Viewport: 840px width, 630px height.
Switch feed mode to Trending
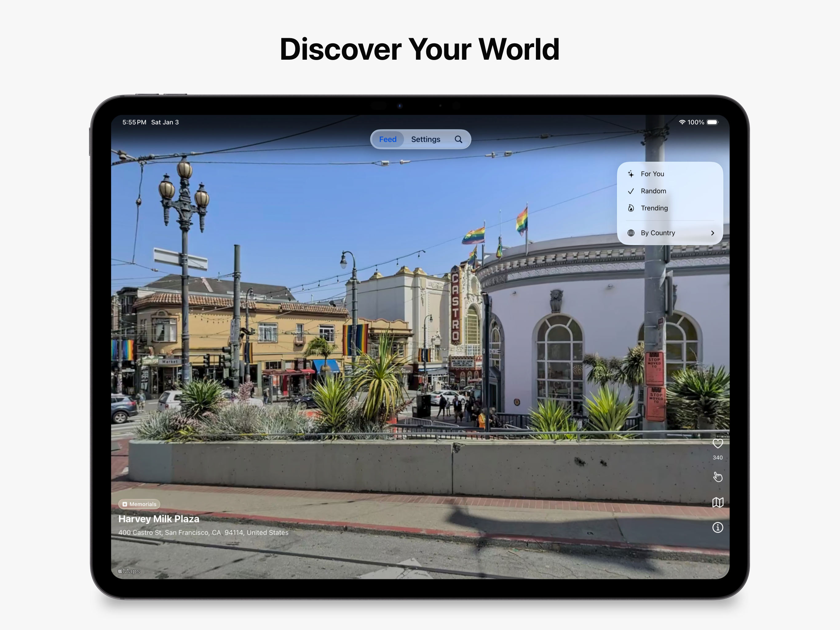pyautogui.click(x=654, y=208)
